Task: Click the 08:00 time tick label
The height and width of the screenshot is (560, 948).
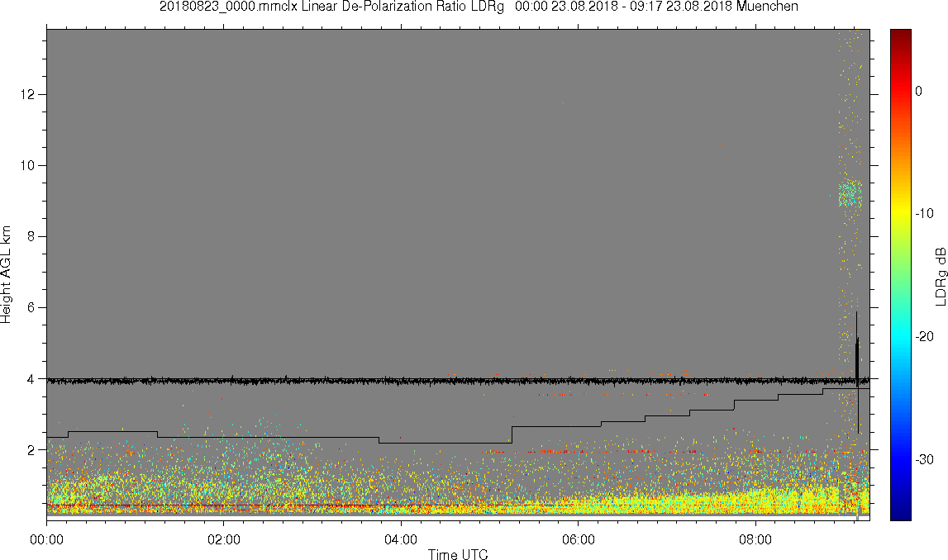Action: [755, 539]
